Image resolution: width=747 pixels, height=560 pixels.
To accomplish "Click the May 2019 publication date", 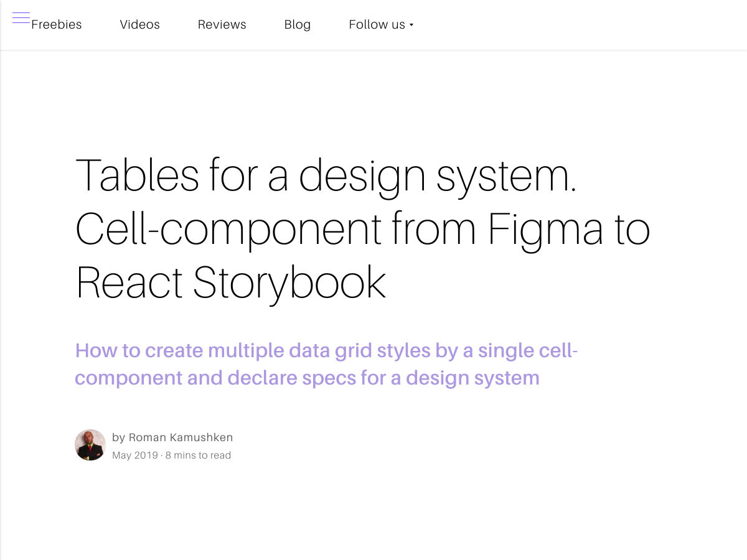I will pyautogui.click(x=135, y=455).
